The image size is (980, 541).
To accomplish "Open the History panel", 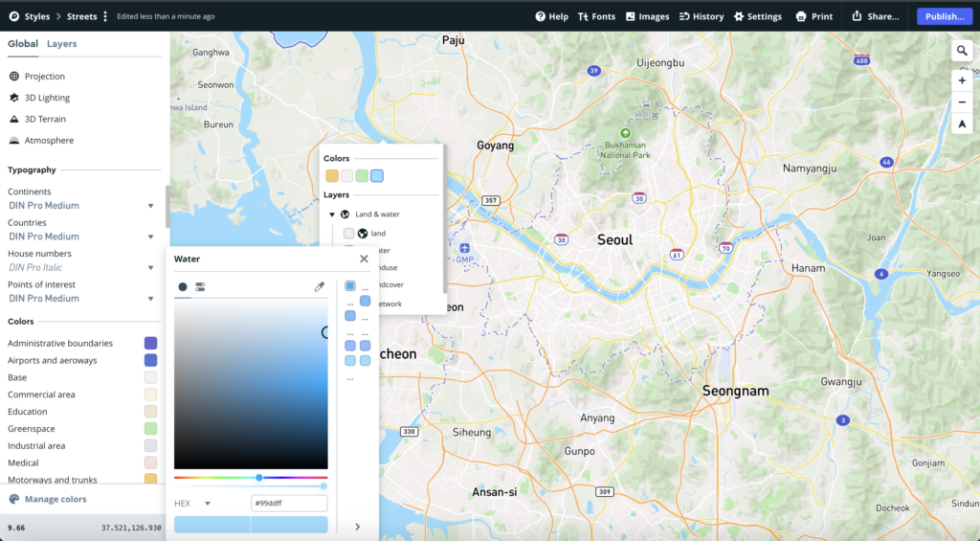I will [x=702, y=16].
